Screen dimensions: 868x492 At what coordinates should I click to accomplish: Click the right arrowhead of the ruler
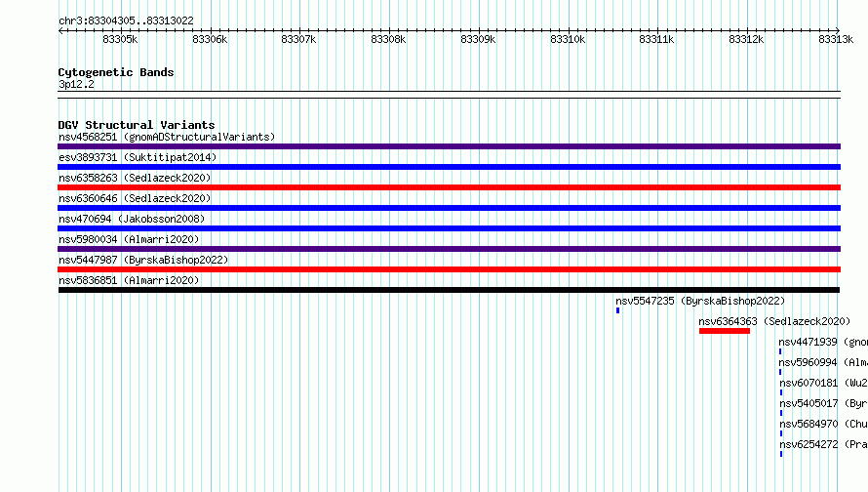[838, 30]
